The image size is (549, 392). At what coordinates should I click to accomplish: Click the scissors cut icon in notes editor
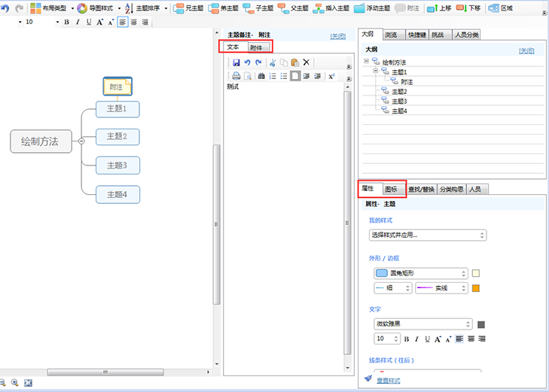tap(273, 62)
